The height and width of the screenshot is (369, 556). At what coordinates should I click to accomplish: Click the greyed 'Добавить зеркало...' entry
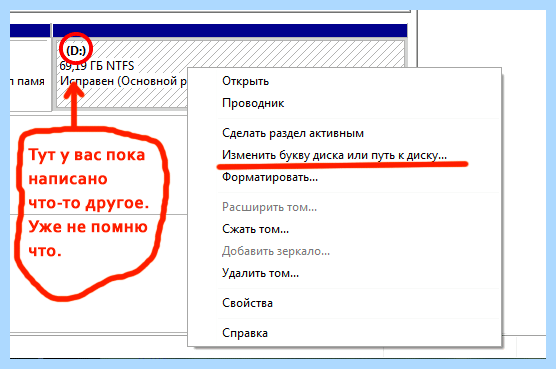344,251
